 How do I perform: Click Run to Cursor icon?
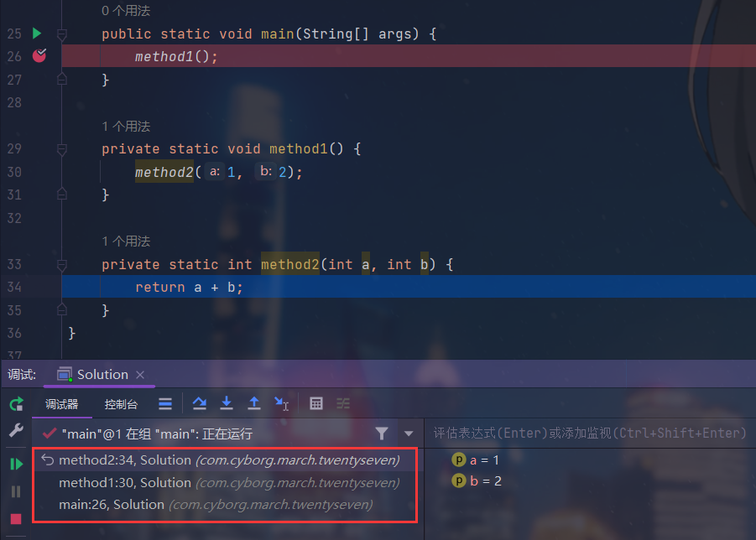pyautogui.click(x=281, y=404)
